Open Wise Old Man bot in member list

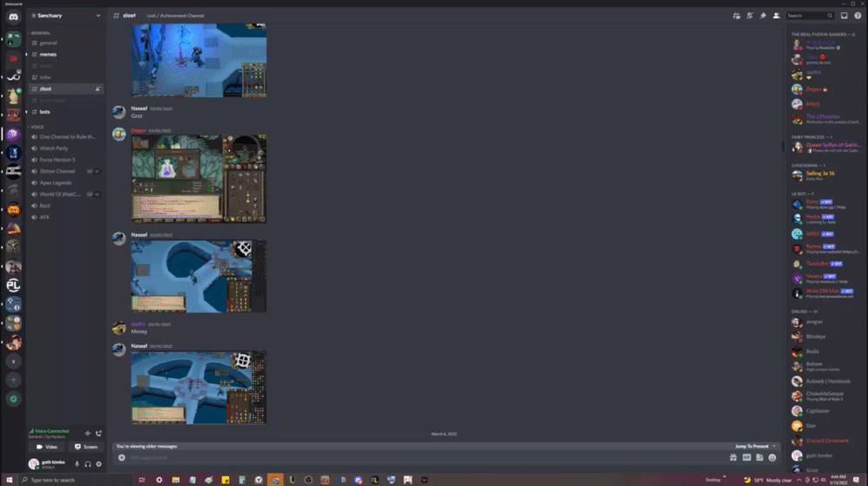(x=825, y=293)
